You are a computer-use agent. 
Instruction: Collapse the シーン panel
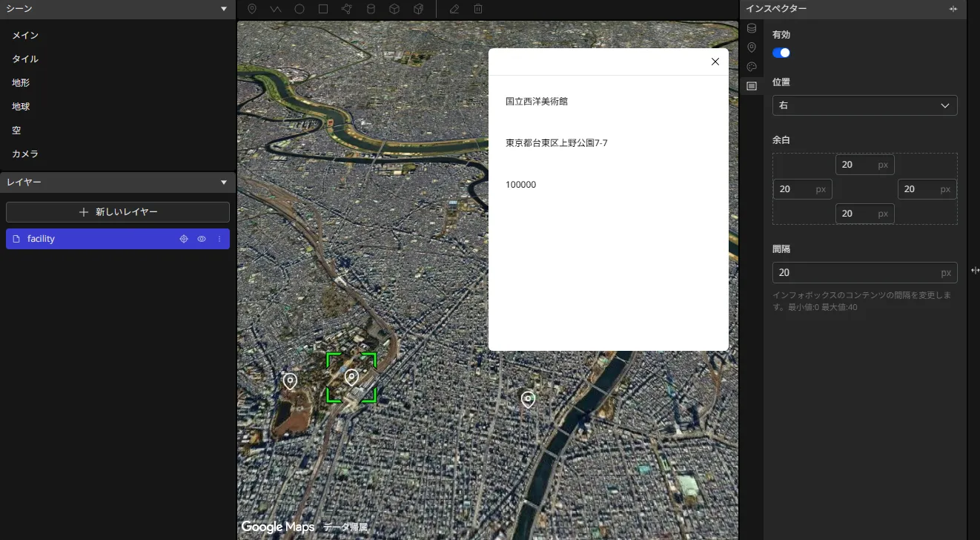[224, 9]
